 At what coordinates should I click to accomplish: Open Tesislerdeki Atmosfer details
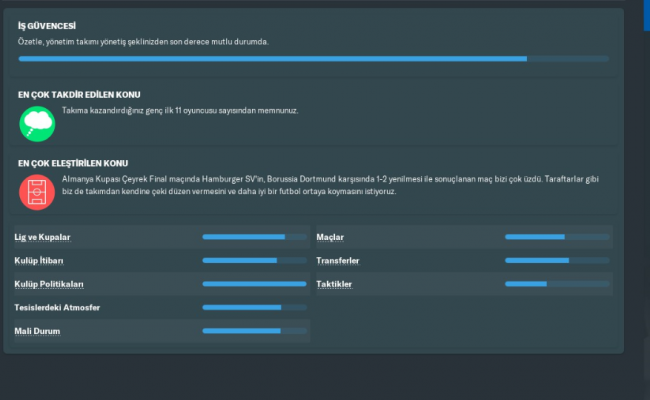(57, 307)
